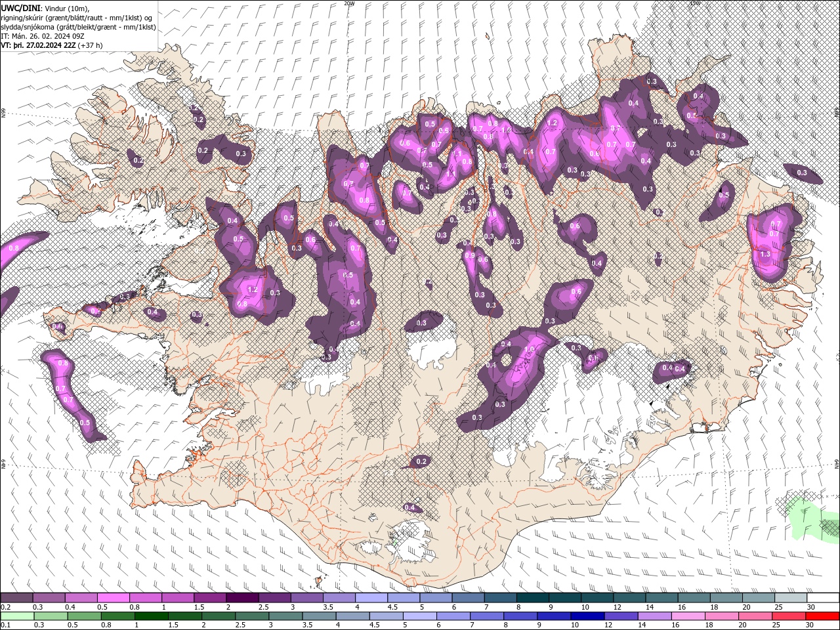Click the '15W' longitude label

tap(695, 3)
